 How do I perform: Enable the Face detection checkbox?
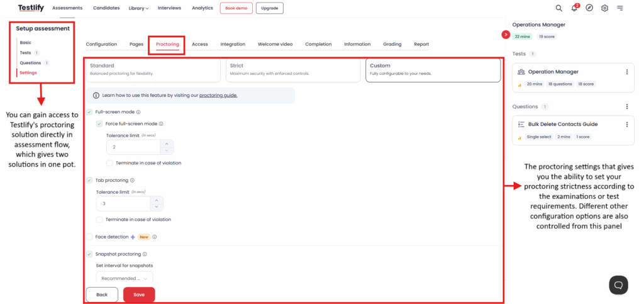[89, 237]
